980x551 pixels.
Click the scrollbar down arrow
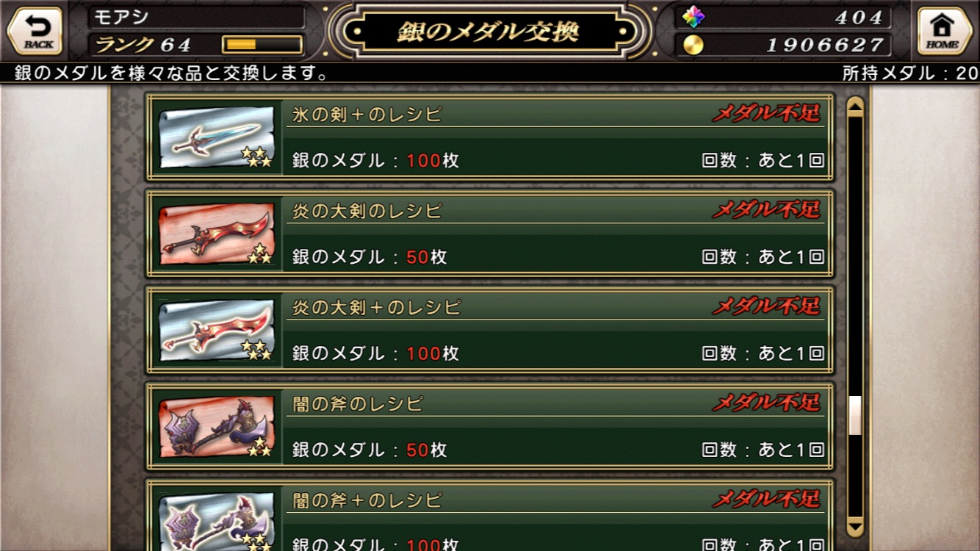(854, 527)
